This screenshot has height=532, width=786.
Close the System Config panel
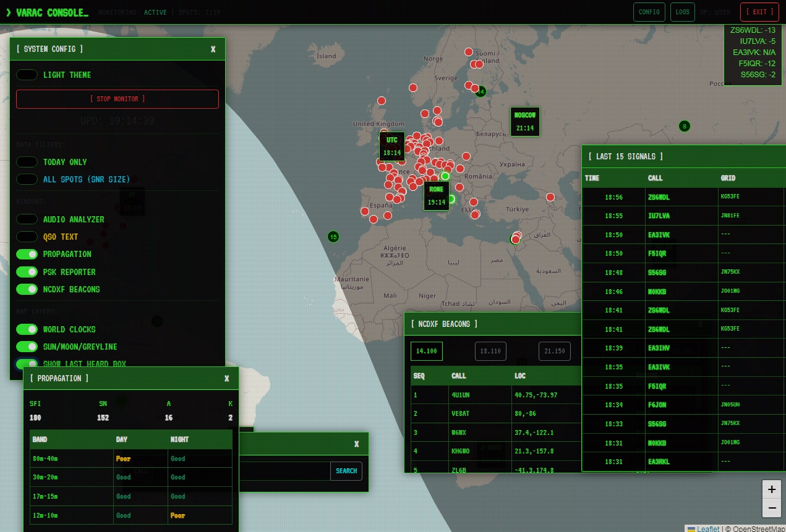[x=213, y=49]
